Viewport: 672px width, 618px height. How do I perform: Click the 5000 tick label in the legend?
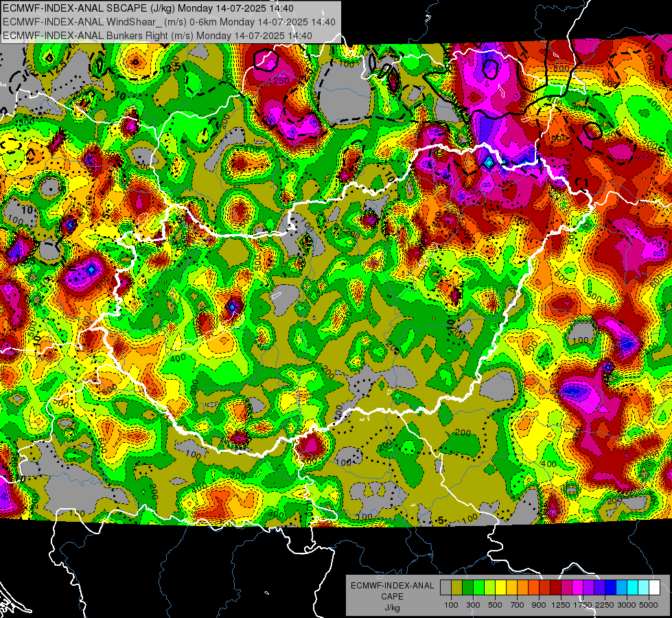tap(649, 605)
